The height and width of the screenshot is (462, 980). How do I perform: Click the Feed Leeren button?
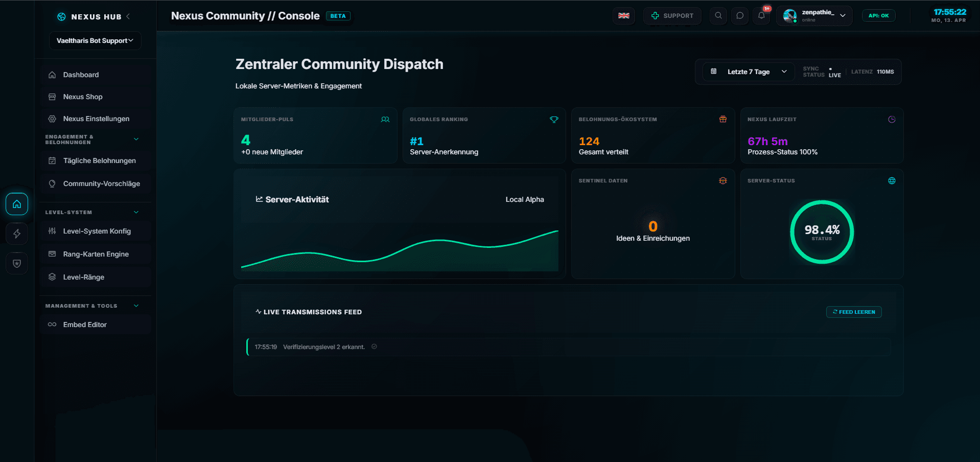(x=853, y=312)
